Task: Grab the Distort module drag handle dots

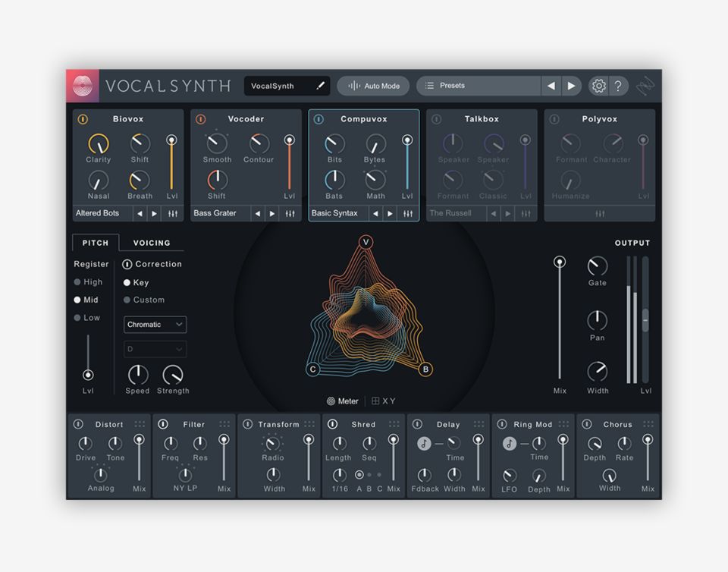Action: coord(140,424)
